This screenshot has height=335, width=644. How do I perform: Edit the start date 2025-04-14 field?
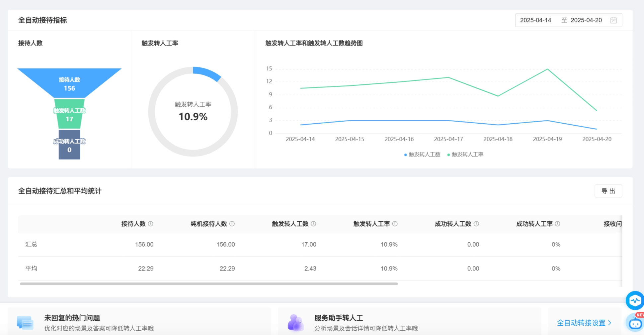click(x=535, y=20)
